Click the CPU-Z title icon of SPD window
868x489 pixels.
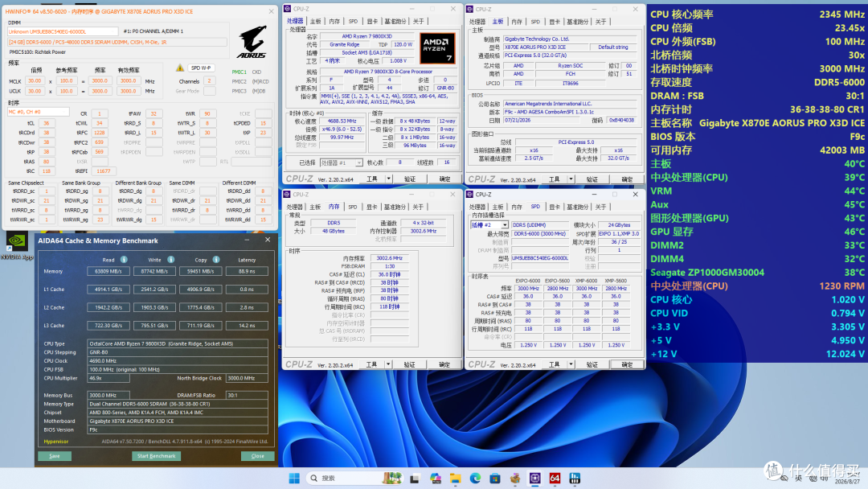click(x=470, y=195)
